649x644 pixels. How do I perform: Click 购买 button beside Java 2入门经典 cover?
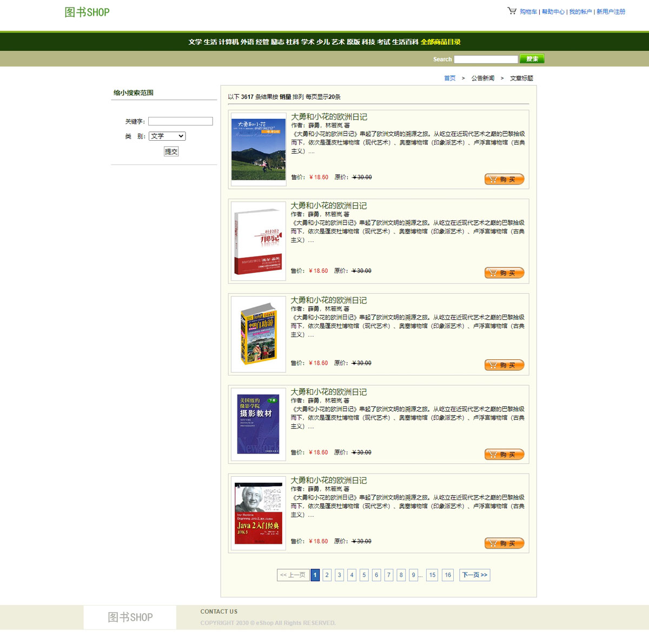click(504, 543)
